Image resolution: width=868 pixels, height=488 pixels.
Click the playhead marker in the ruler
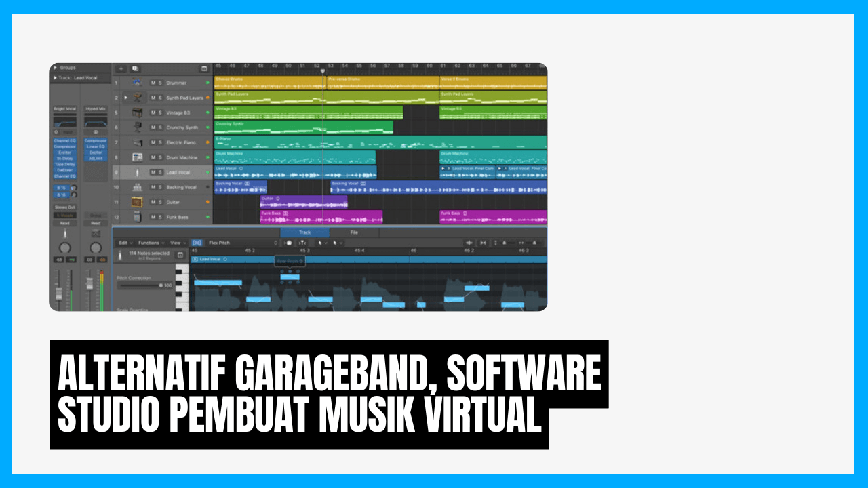pos(323,70)
